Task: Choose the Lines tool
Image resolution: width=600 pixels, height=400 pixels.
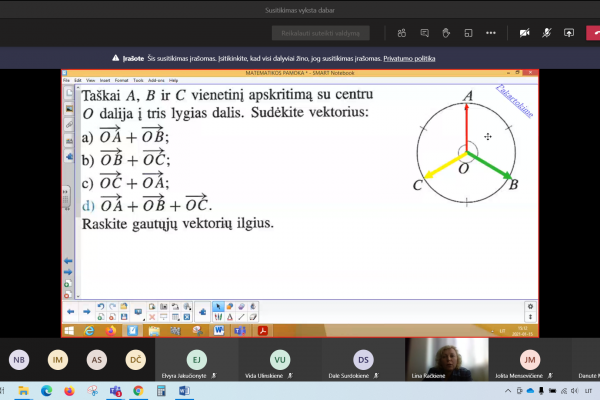Action: (241, 317)
